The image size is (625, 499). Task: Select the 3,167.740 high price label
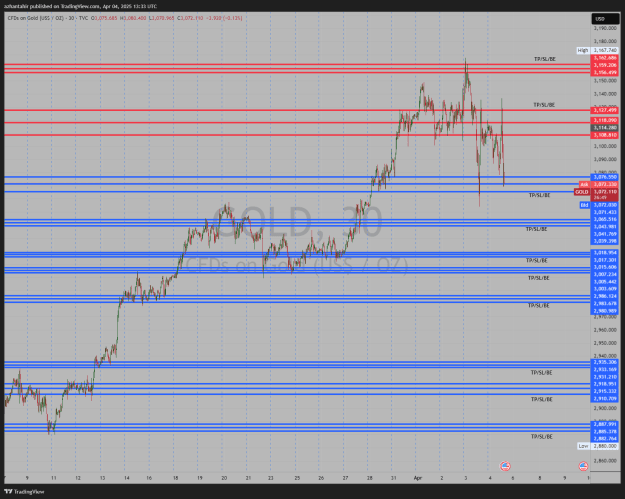click(x=605, y=50)
